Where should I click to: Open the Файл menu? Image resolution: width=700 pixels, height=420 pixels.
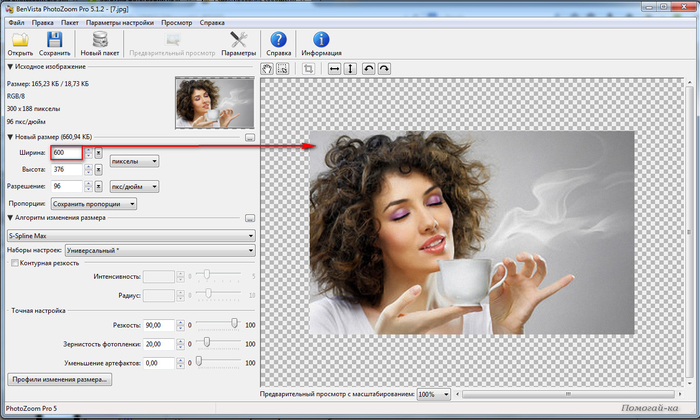click(x=17, y=22)
